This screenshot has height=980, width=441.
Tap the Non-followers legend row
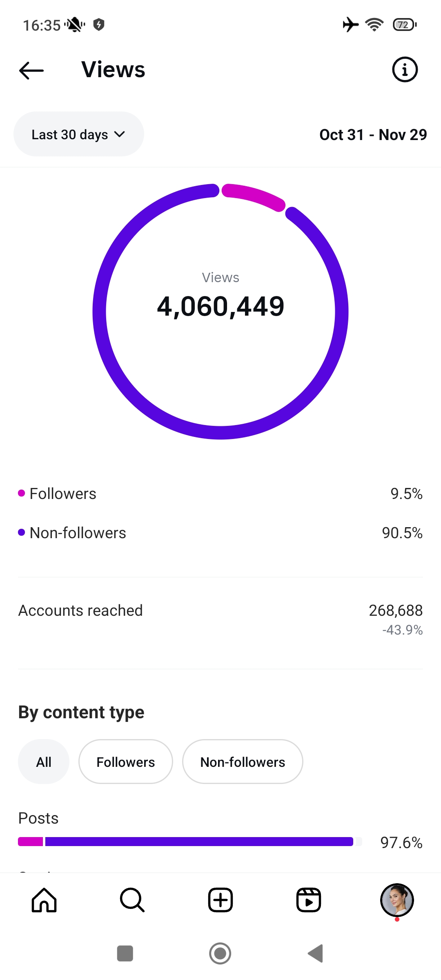[x=220, y=533]
